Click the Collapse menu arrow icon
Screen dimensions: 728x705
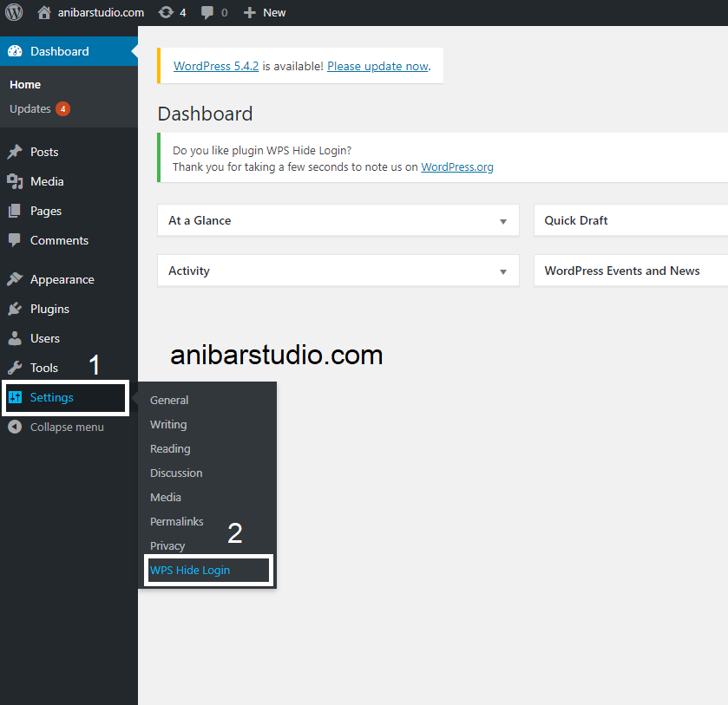tap(15, 427)
